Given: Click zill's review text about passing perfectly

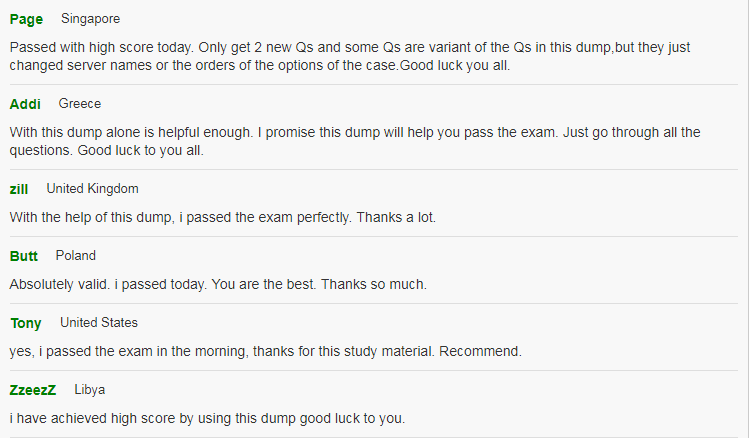Looking at the screenshot, I should (x=222, y=218).
